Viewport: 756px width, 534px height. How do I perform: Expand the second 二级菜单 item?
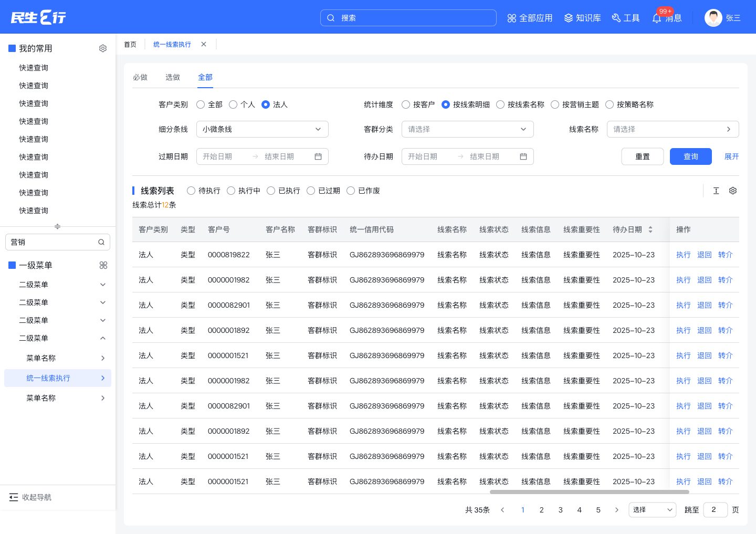click(x=103, y=302)
